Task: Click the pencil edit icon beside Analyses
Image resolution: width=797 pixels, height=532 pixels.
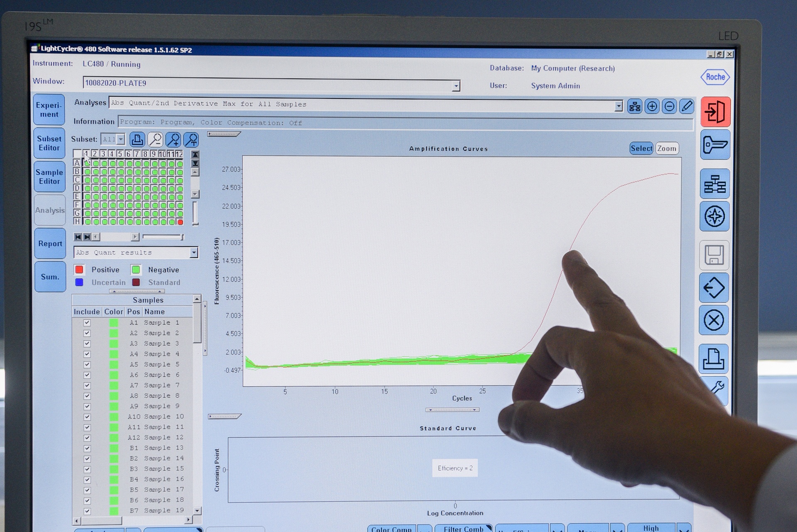Action: pos(687,106)
